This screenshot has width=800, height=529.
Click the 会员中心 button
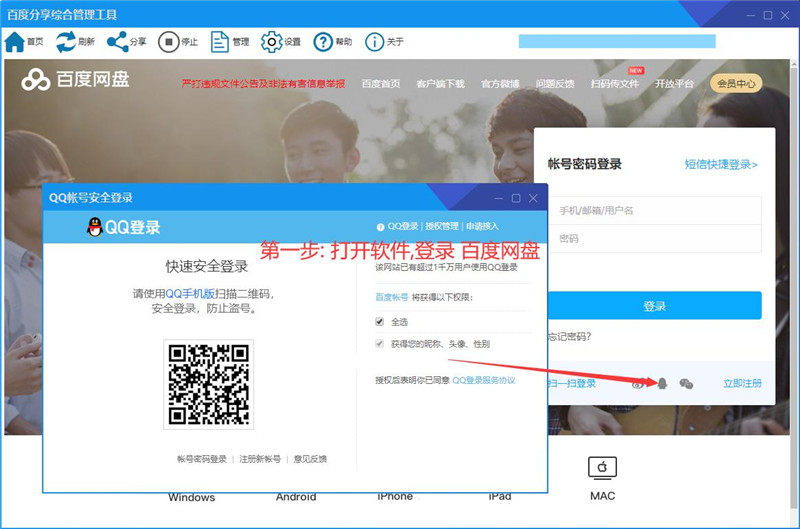pos(736,83)
